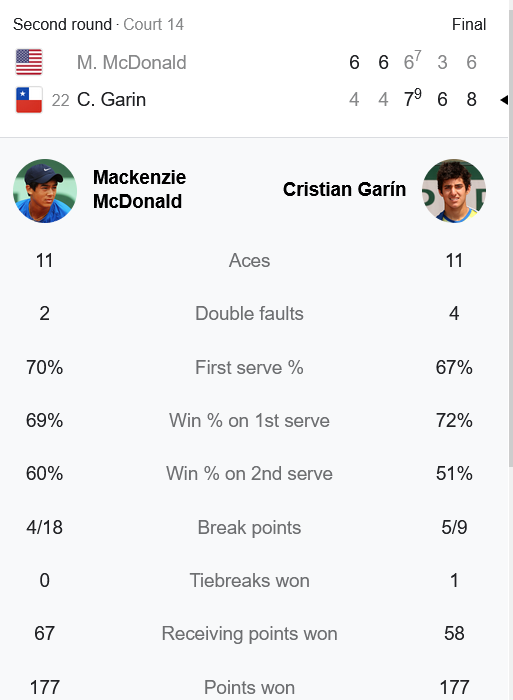Click Cristian Garín's profile photo
This screenshot has height=700, width=513.
click(454, 191)
